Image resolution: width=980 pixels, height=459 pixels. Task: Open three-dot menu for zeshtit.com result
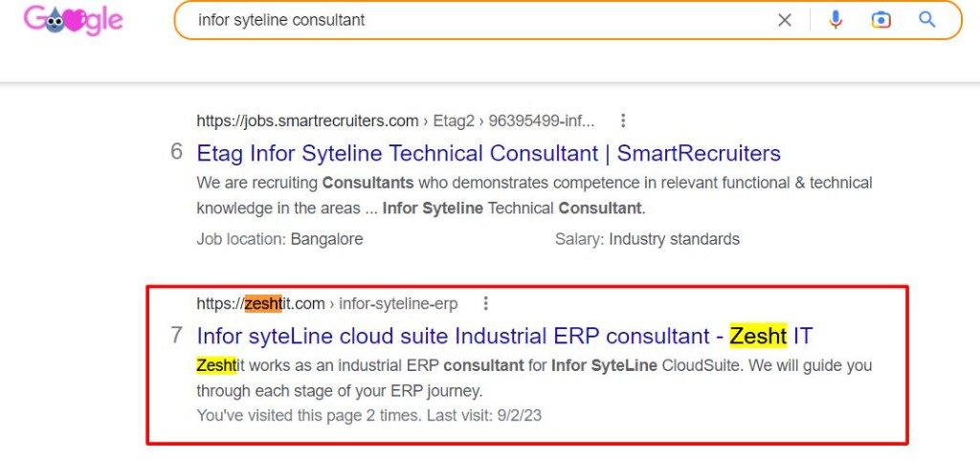(485, 303)
